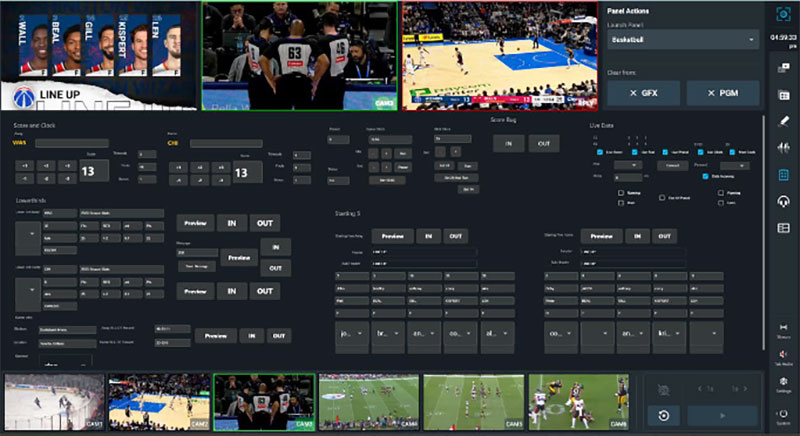The image size is (800, 436).
Task: Select CAM6 football tackle thumbnail
Action: coord(579,402)
